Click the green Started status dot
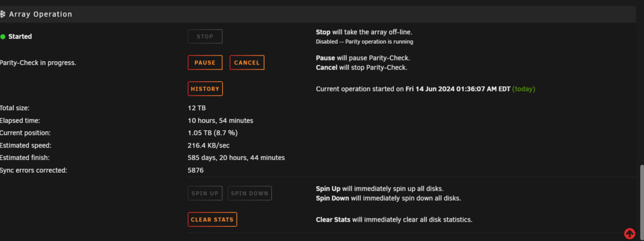The width and height of the screenshot is (644, 241). tap(3, 37)
